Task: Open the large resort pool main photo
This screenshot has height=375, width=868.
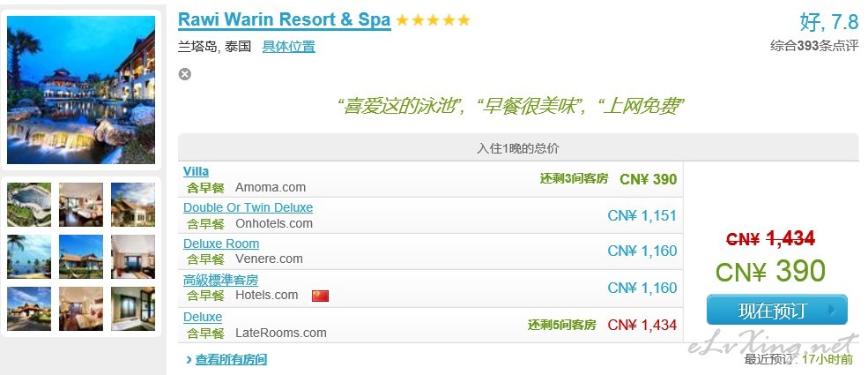Action: click(x=81, y=89)
